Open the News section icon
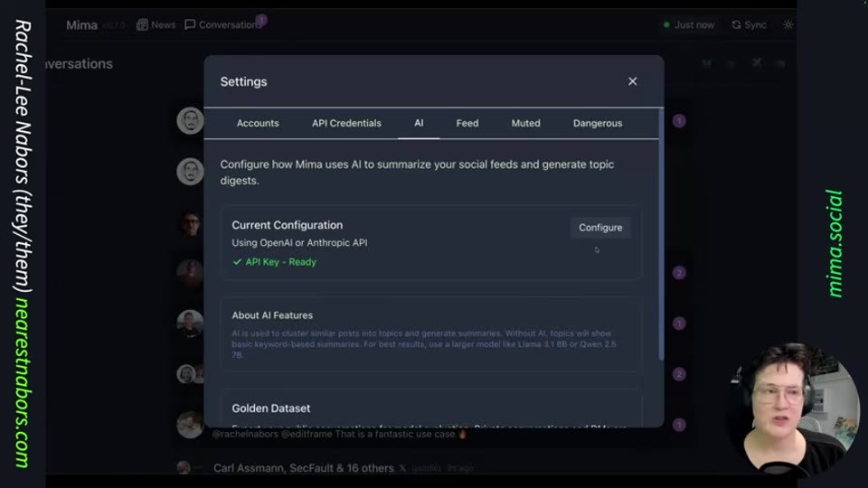The width and height of the screenshot is (868, 488). pyautogui.click(x=142, y=25)
